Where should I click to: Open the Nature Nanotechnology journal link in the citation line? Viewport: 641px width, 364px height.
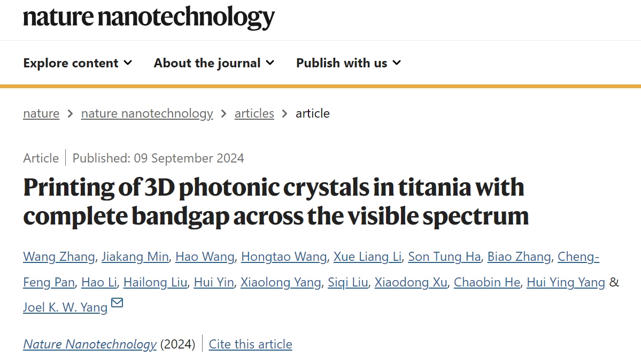90,344
